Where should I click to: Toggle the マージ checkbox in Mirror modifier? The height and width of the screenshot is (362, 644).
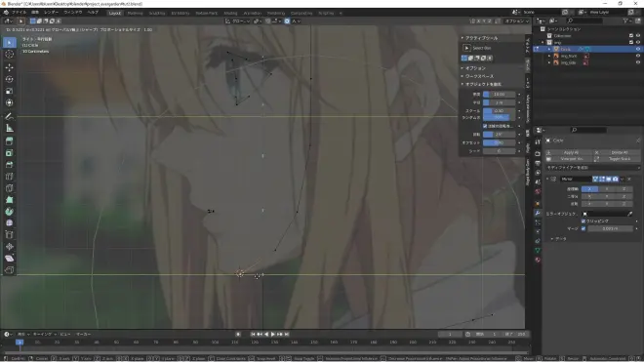(x=584, y=228)
